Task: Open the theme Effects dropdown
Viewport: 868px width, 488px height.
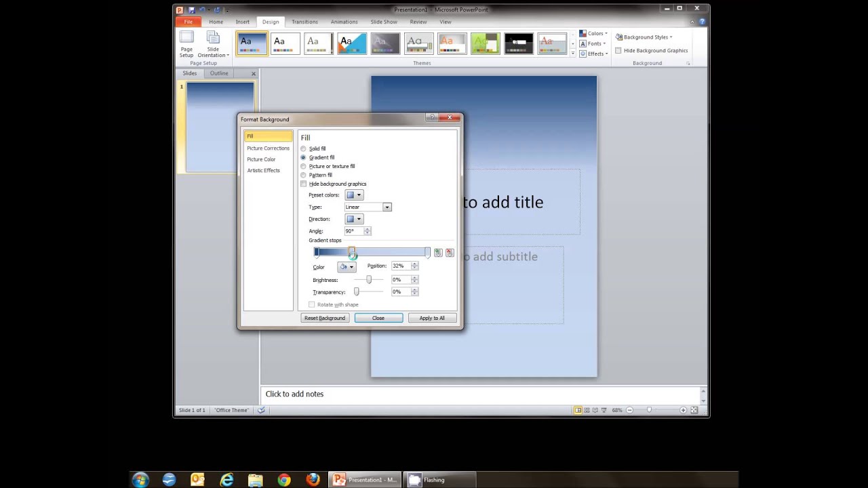Action: click(593, 54)
